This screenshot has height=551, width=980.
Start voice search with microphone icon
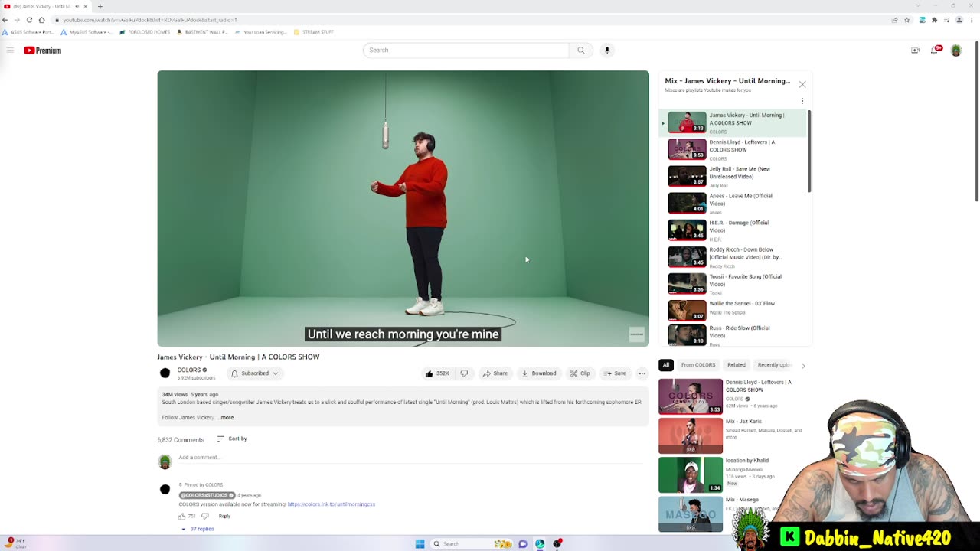607,51
